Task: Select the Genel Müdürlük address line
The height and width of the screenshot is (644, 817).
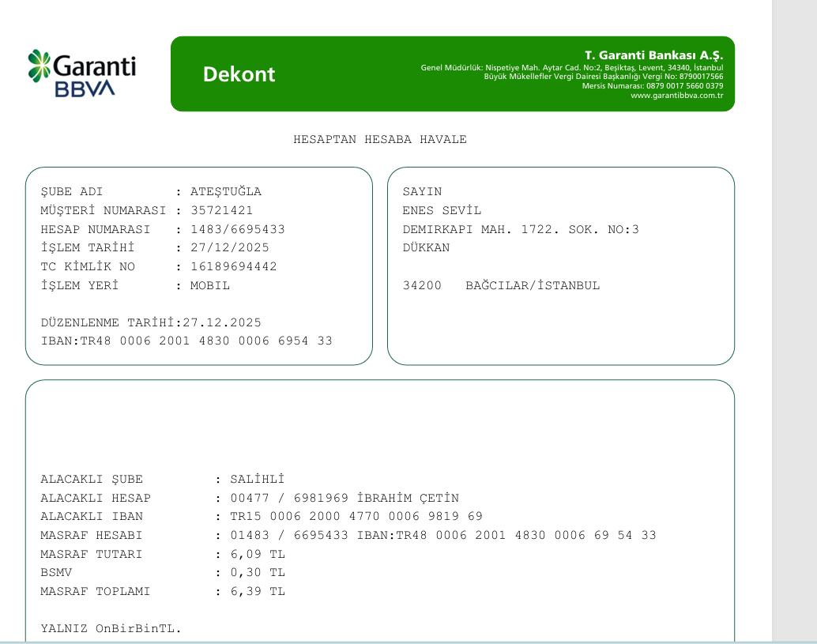Action: click(x=571, y=68)
